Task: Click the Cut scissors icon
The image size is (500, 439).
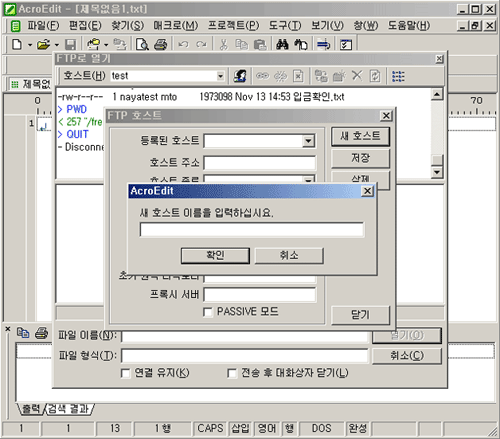Action: [224, 44]
